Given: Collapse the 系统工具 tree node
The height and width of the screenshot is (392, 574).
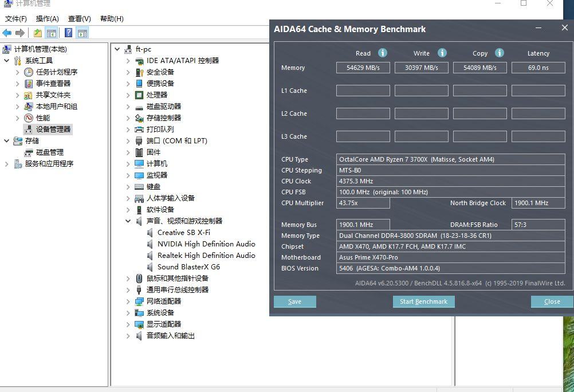Looking at the screenshot, I should click(7, 60).
